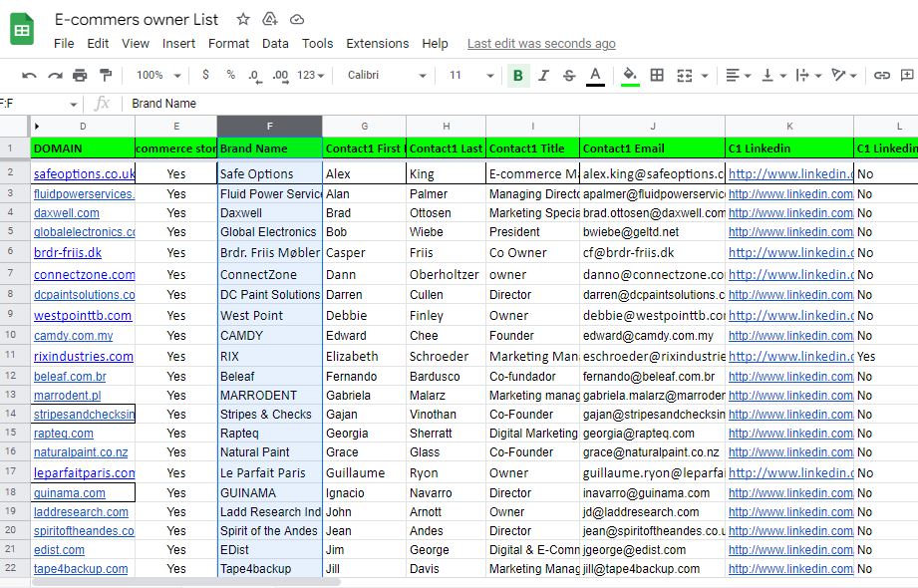The image size is (918, 588).
Task: Select column K header
Action: click(789, 126)
